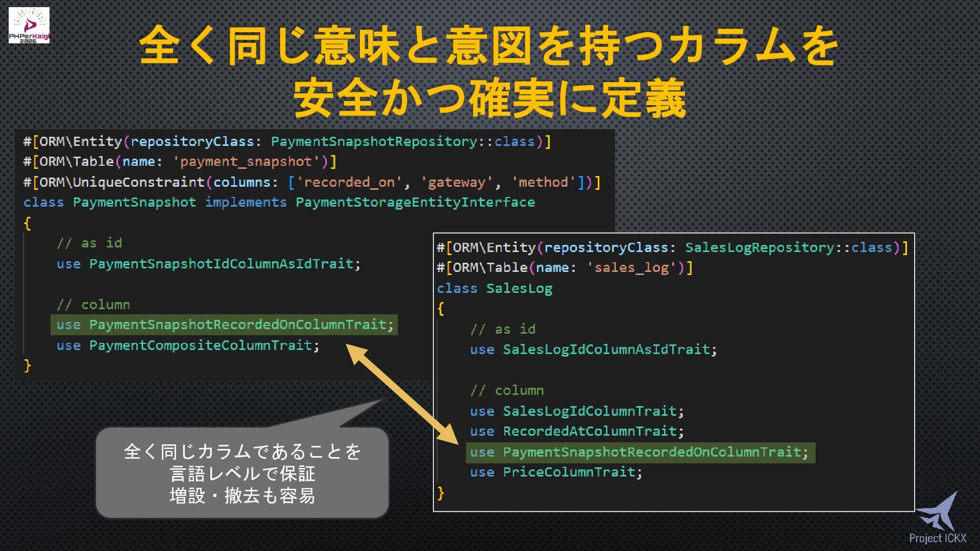Click class SalesLog declaration
The image size is (980, 551).
click(494, 288)
